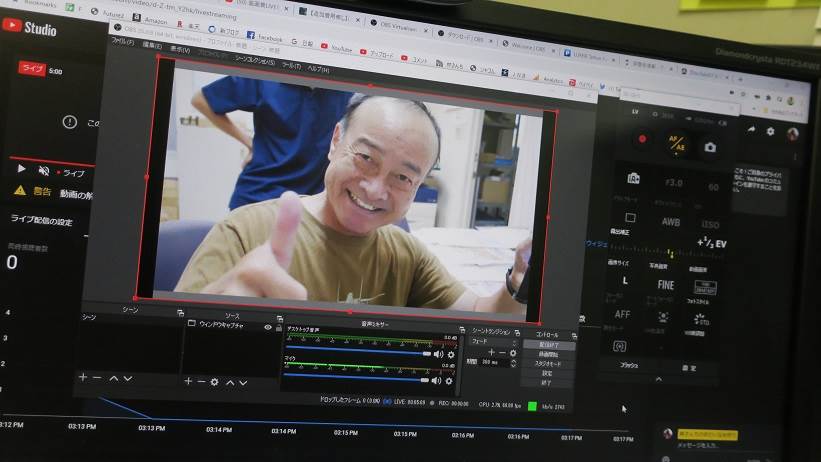Screen dimensions: 821x462
Task: Move scene up in the Scenes panel
Action: 114,378
